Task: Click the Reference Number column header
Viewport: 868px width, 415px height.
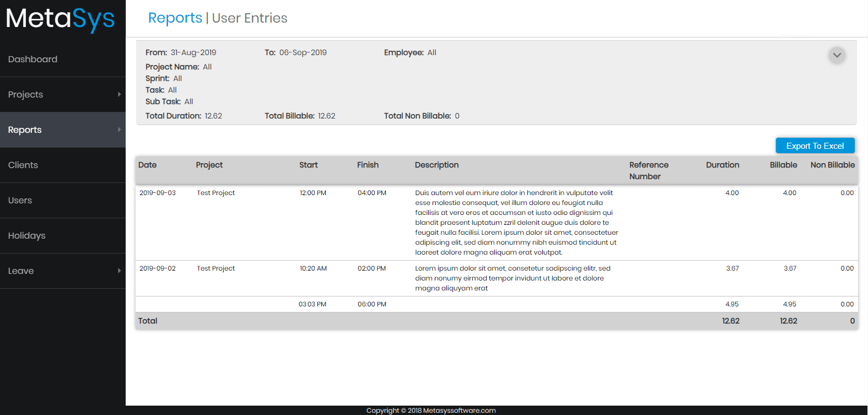Action: click(x=649, y=170)
